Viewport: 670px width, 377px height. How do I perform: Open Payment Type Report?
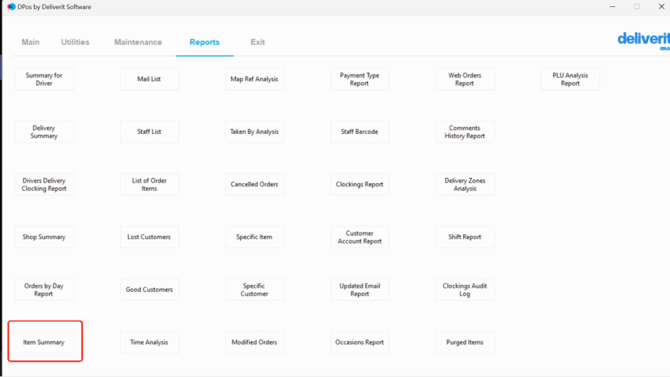click(359, 79)
